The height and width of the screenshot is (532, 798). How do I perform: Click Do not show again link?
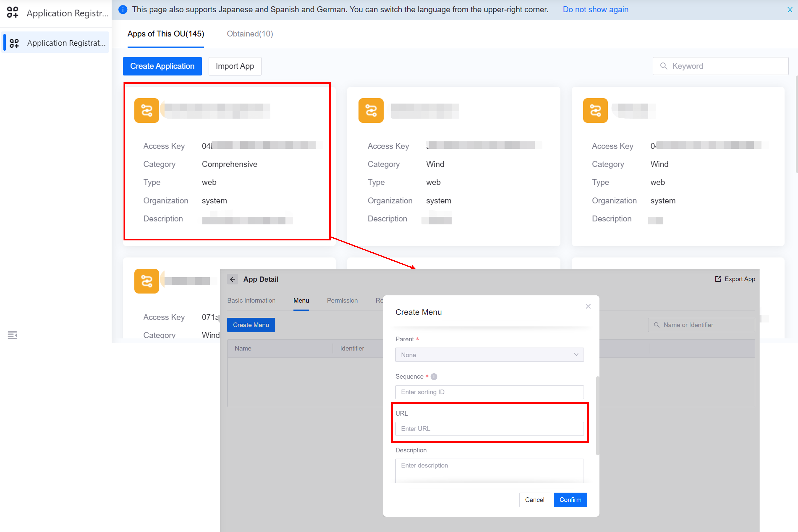pos(595,9)
